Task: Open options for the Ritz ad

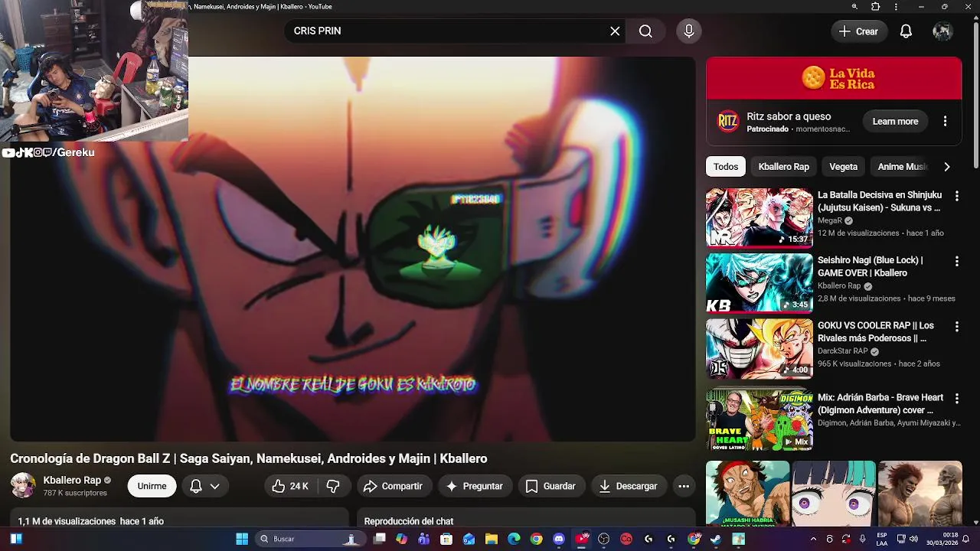Action: tap(945, 121)
